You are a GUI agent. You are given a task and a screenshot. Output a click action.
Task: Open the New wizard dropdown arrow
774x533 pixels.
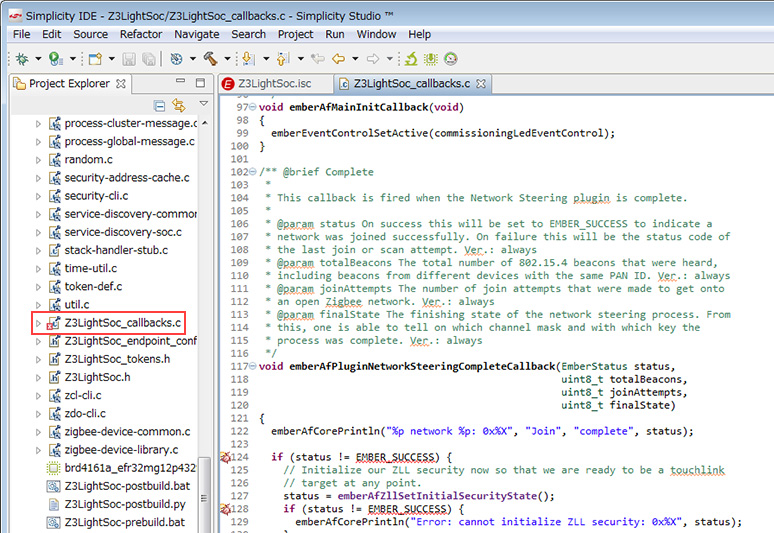tap(112, 59)
